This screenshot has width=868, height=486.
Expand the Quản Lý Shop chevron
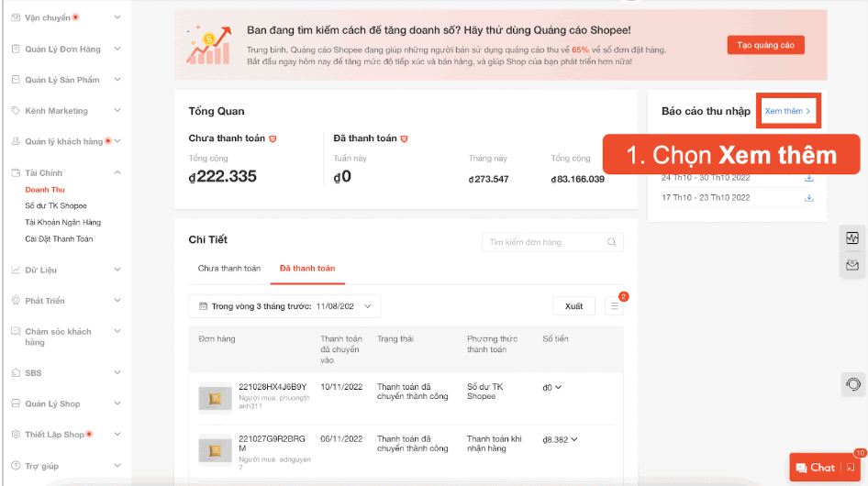(117, 403)
